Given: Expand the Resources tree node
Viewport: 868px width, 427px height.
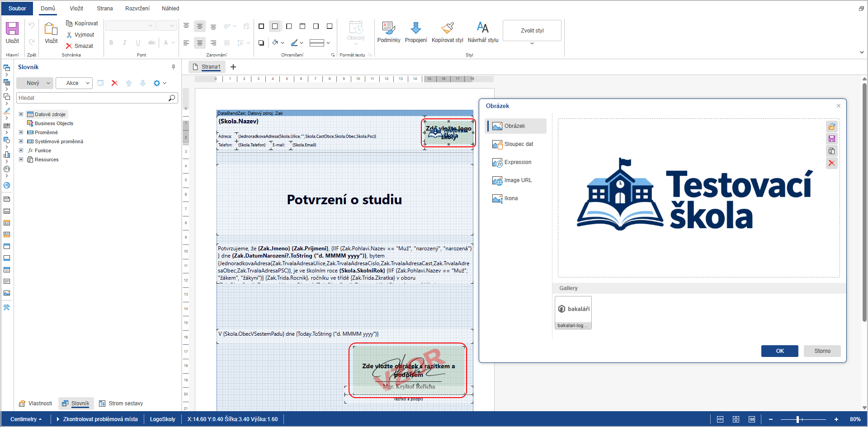Looking at the screenshot, I should 21,160.
